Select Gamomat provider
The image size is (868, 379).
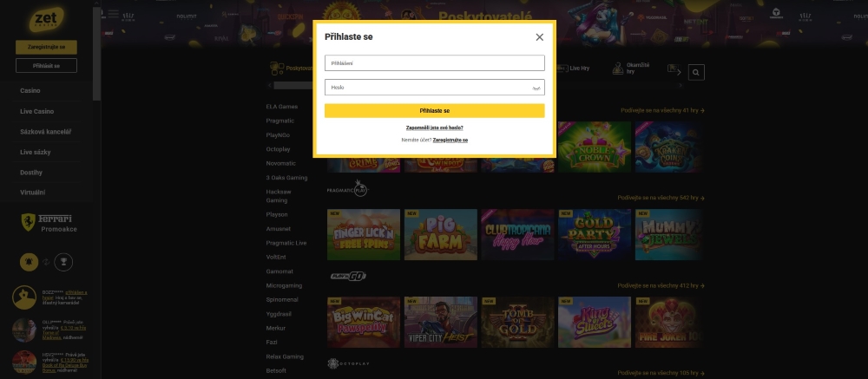(x=279, y=271)
